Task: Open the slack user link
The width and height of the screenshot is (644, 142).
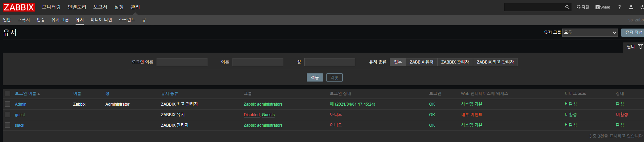Action: [x=20, y=125]
